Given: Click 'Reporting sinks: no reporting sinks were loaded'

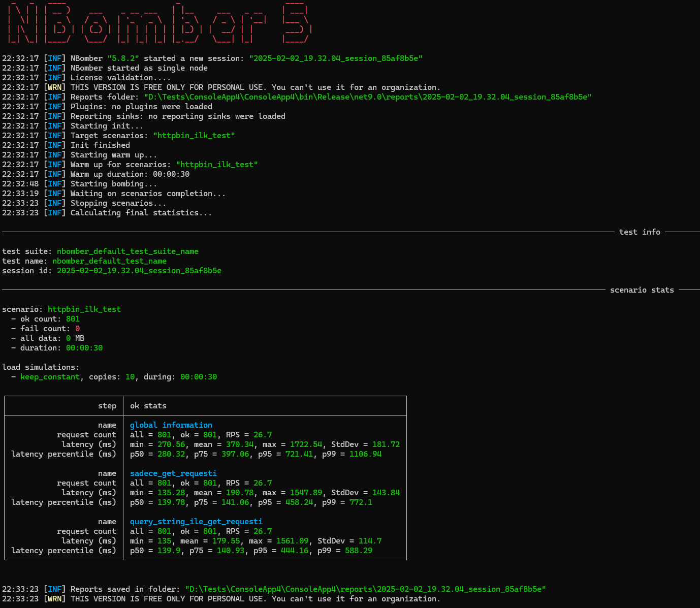Looking at the screenshot, I should [178, 116].
